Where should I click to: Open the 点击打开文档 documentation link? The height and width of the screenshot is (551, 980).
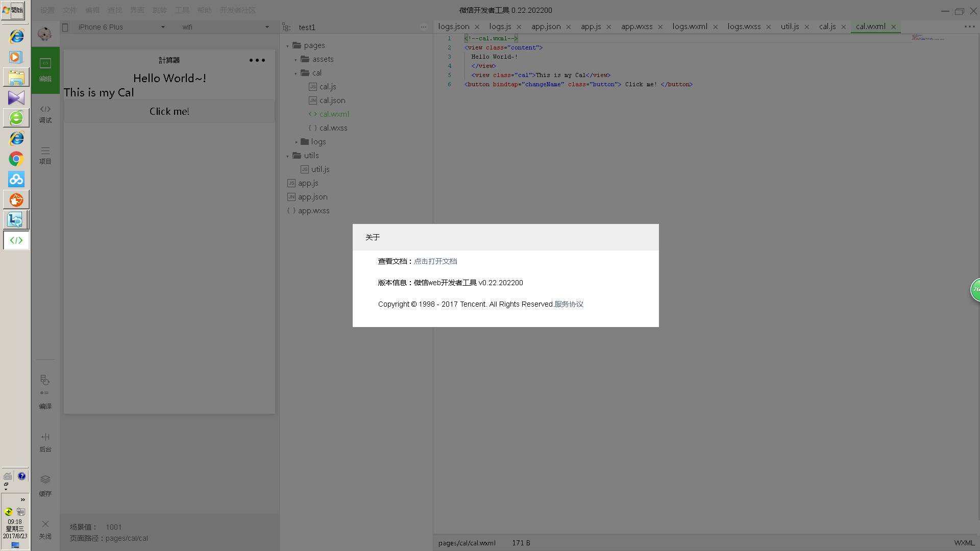point(435,261)
